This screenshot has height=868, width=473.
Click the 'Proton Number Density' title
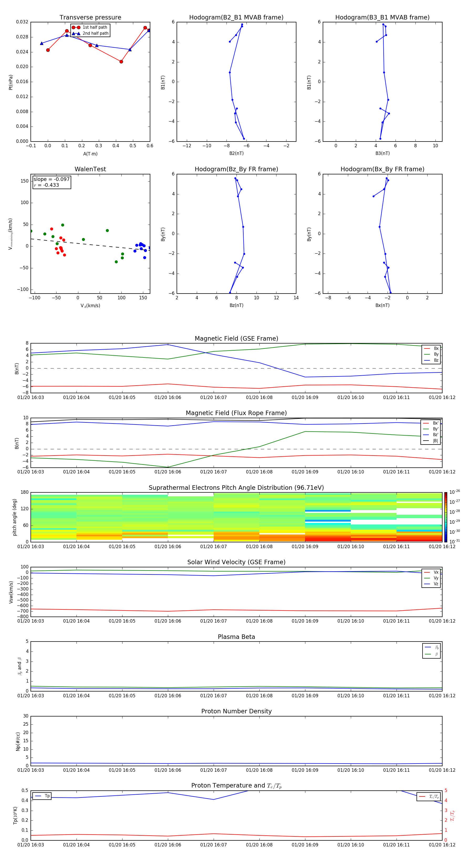coord(236,711)
